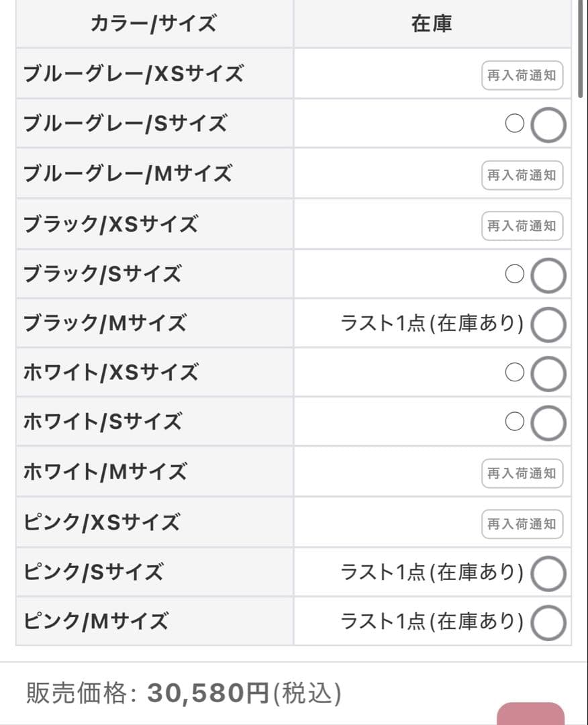Request restock notice for ブルーグレー/Mサイズ
588x725 pixels.
coord(522,175)
